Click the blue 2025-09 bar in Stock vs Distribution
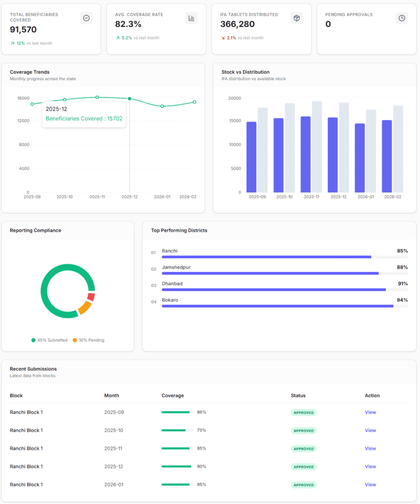 251,157
